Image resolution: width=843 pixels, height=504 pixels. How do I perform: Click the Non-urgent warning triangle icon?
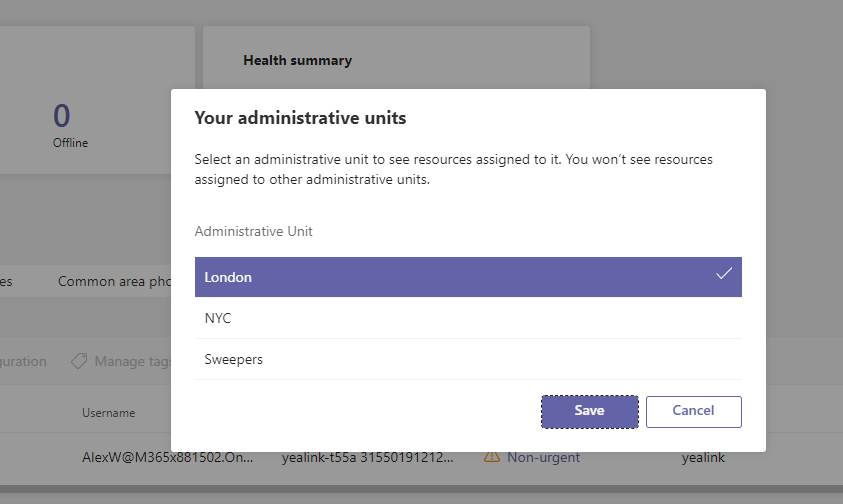click(491, 457)
